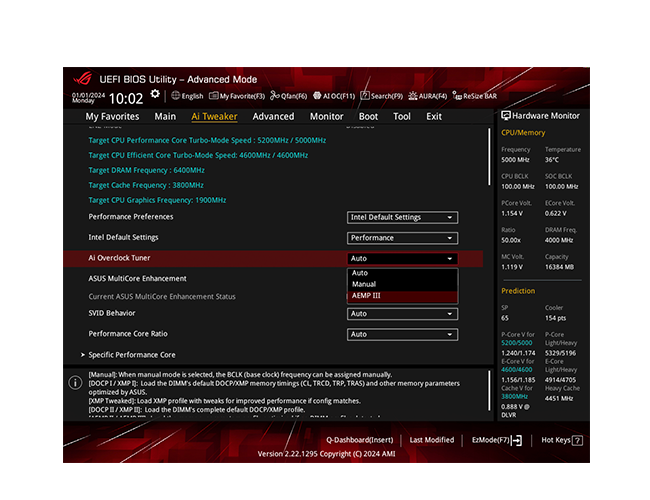Switch to the My Favorites tab
The height and width of the screenshot is (500, 650).
(x=112, y=117)
